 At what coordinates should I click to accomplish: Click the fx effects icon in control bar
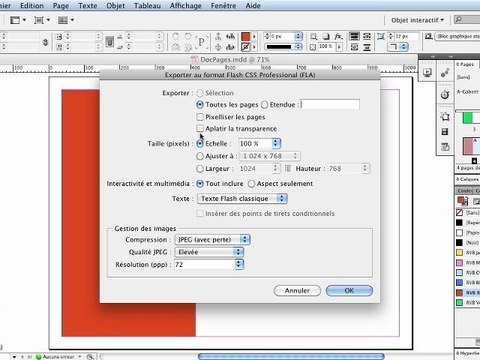(x=339, y=36)
